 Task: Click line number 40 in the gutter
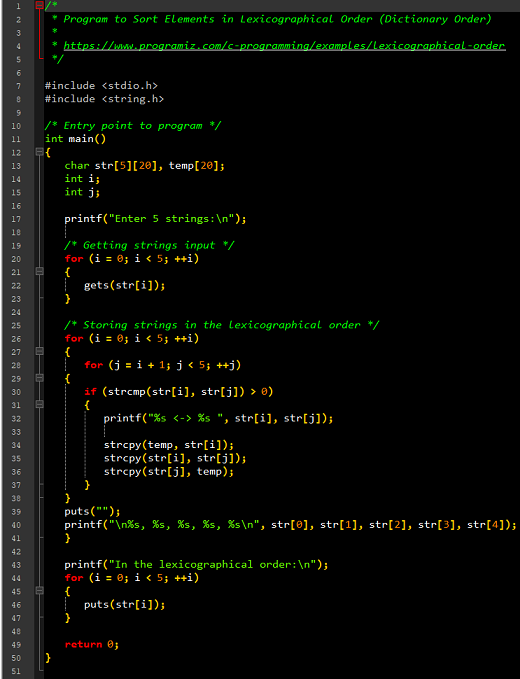click(x=16, y=525)
